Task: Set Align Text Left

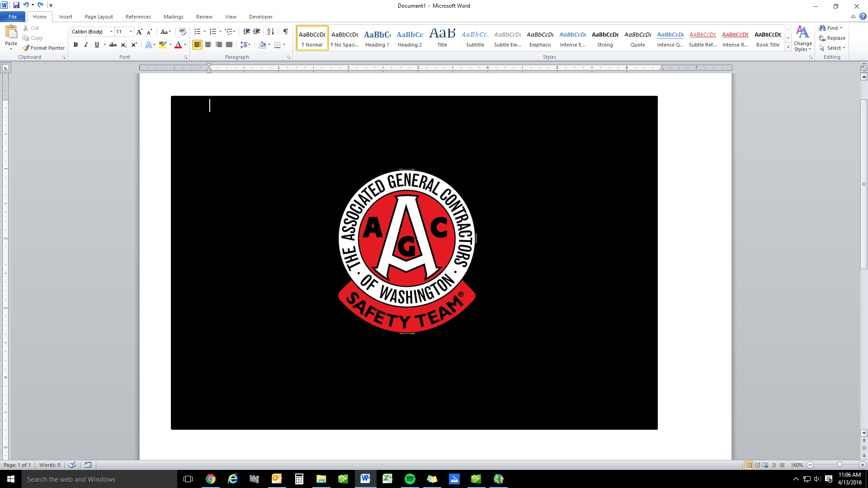Action: [197, 45]
